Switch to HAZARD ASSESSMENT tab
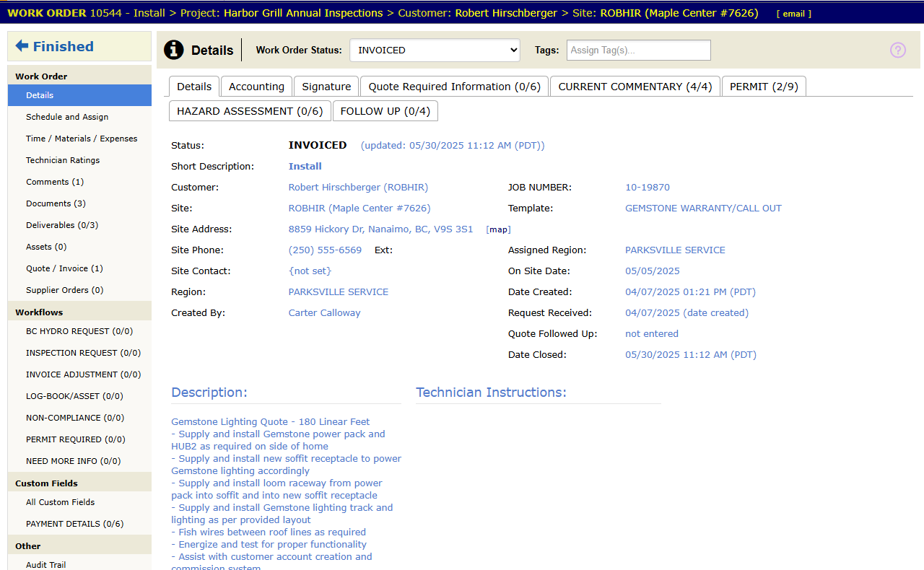Image resolution: width=924 pixels, height=570 pixels. point(250,111)
